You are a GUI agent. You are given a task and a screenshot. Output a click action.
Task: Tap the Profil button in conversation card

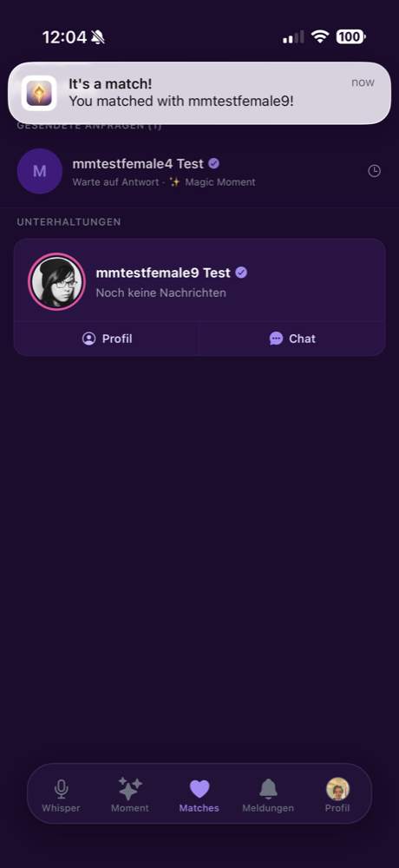point(107,339)
